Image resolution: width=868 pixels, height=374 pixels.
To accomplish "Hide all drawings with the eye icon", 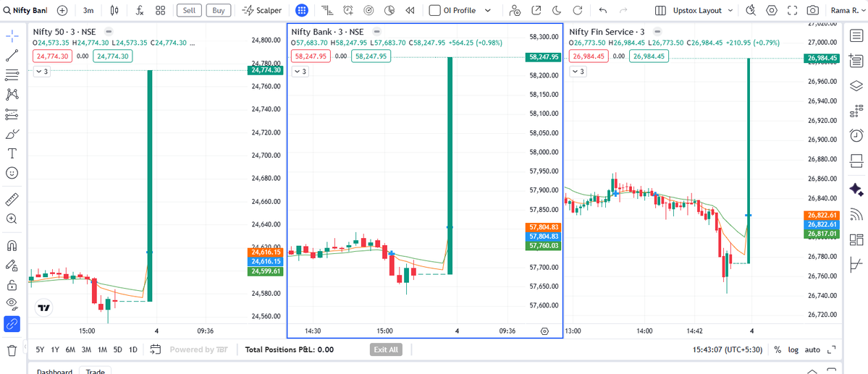I will tap(12, 304).
